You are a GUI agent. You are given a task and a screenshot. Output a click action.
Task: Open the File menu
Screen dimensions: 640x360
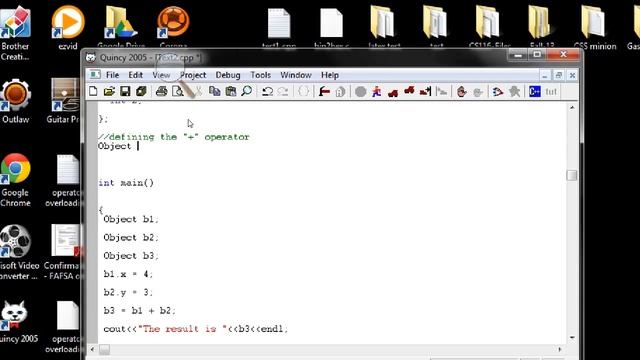click(112, 75)
